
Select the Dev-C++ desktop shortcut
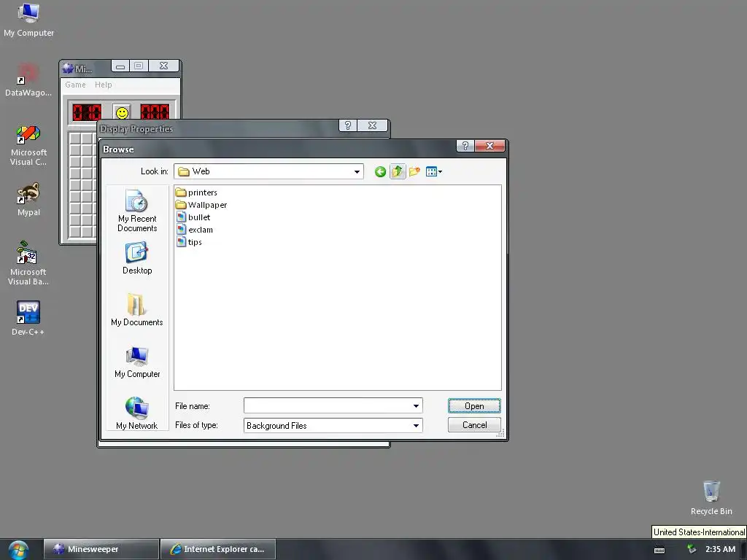coord(28,318)
